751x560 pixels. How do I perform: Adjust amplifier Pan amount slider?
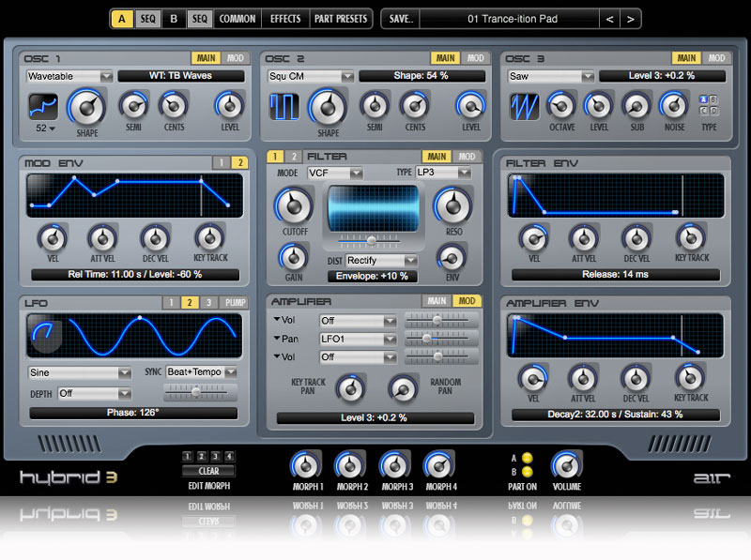(440, 339)
